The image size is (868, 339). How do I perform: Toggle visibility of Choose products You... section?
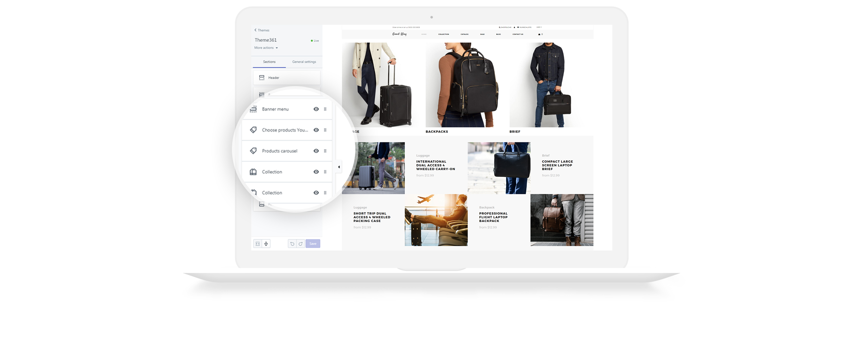pyautogui.click(x=316, y=130)
